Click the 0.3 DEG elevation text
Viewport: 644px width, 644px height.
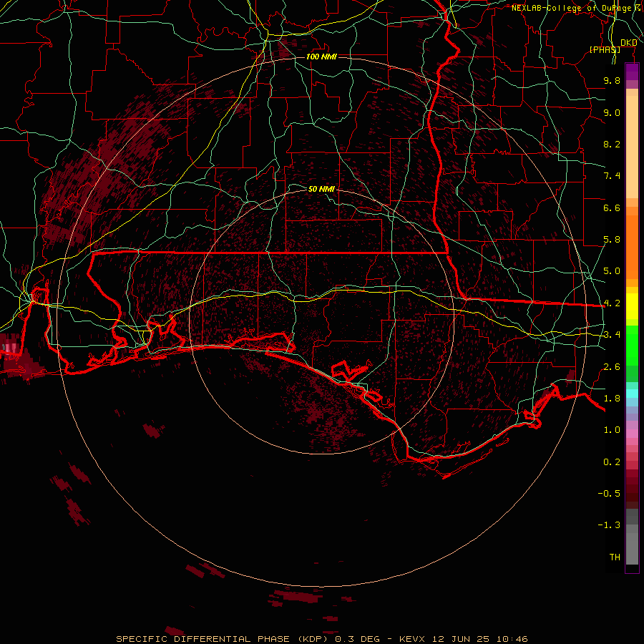pyautogui.click(x=357, y=639)
